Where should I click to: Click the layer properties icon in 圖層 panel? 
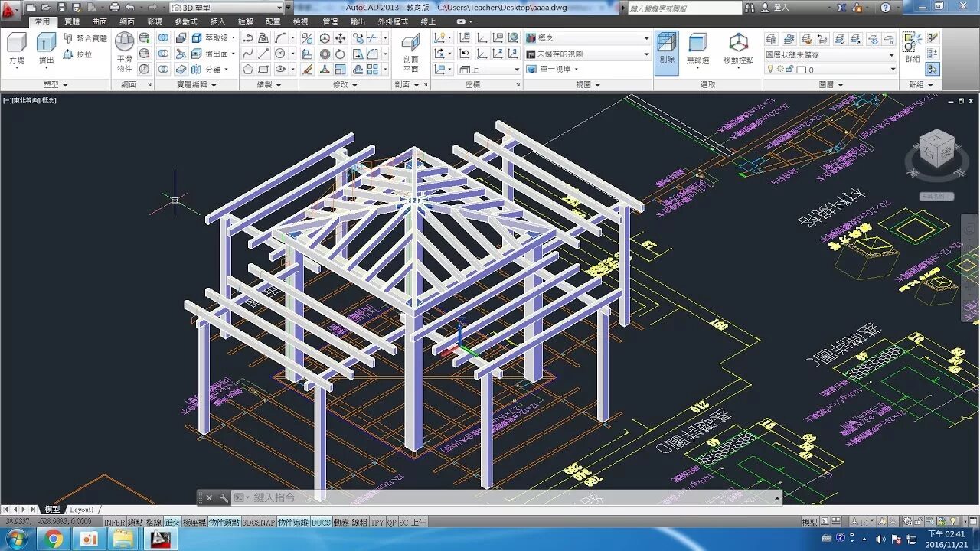coord(771,38)
